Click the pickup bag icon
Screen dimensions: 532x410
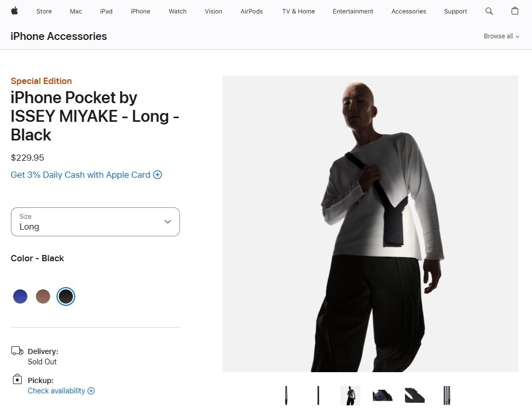pyautogui.click(x=17, y=379)
